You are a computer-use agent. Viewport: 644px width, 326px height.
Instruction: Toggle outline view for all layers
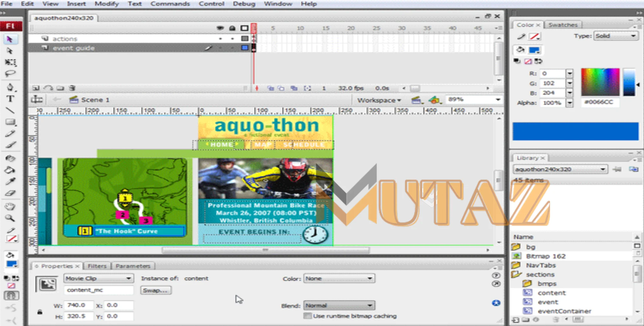(244, 28)
